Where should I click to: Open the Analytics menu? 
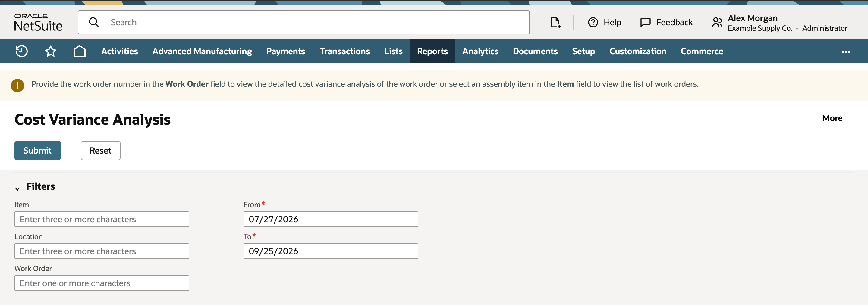(x=480, y=51)
